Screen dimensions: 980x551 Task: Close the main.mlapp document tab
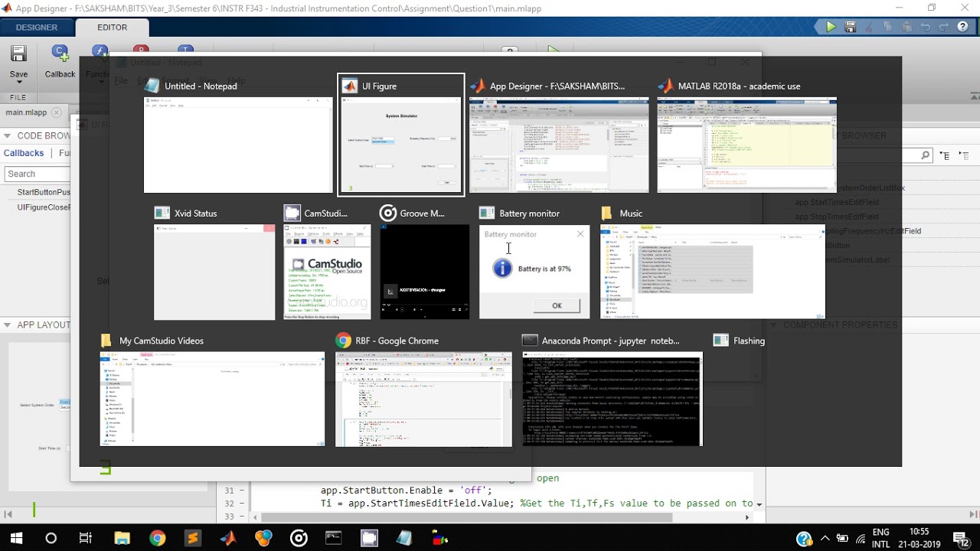[x=56, y=112]
